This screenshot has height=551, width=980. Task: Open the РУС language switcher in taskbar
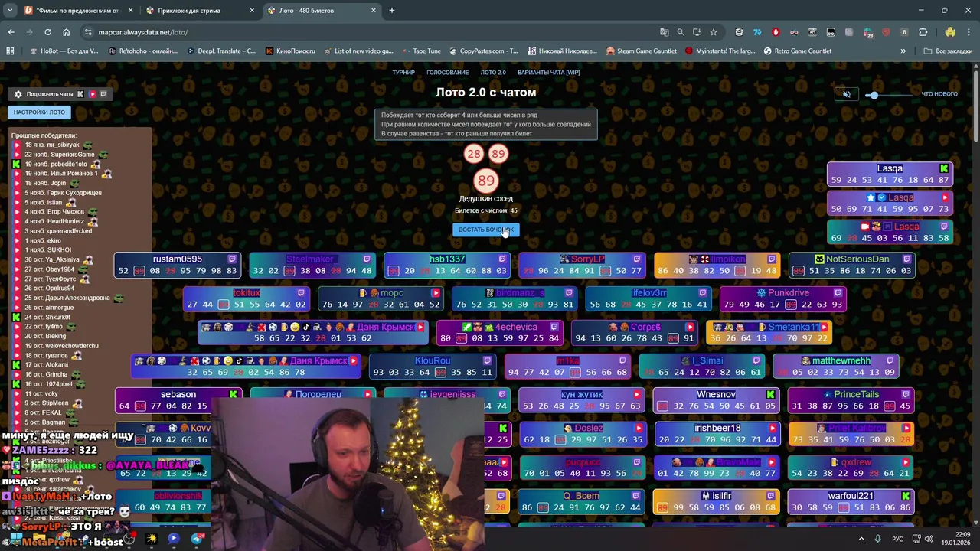897,539
